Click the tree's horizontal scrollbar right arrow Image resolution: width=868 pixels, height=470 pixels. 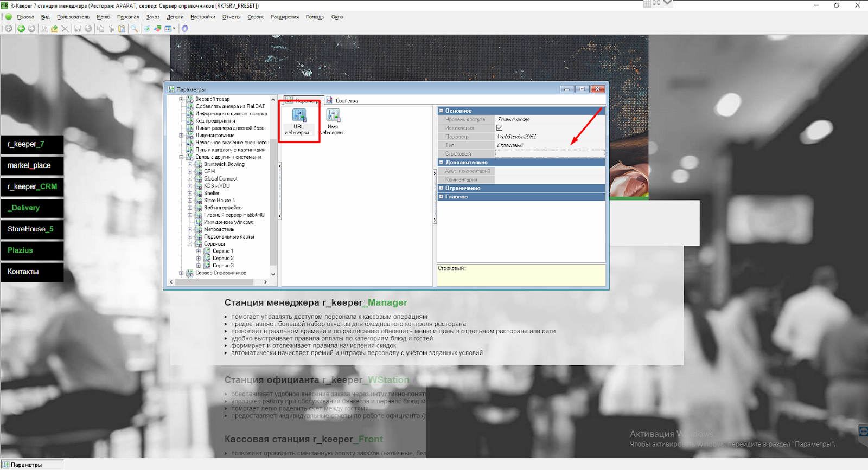point(265,282)
